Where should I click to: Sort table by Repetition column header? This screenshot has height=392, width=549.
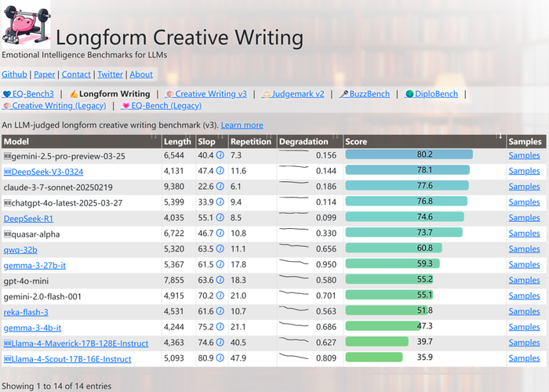pyautogui.click(x=252, y=141)
